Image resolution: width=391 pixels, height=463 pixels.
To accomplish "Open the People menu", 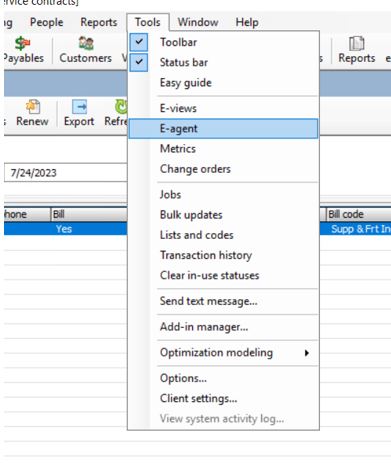I will point(46,22).
